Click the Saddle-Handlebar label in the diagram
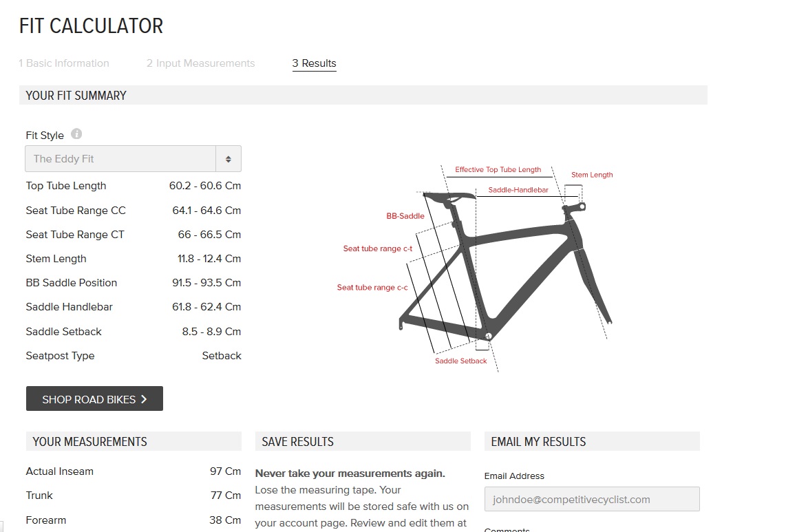The height and width of the screenshot is (532, 786). pos(518,190)
